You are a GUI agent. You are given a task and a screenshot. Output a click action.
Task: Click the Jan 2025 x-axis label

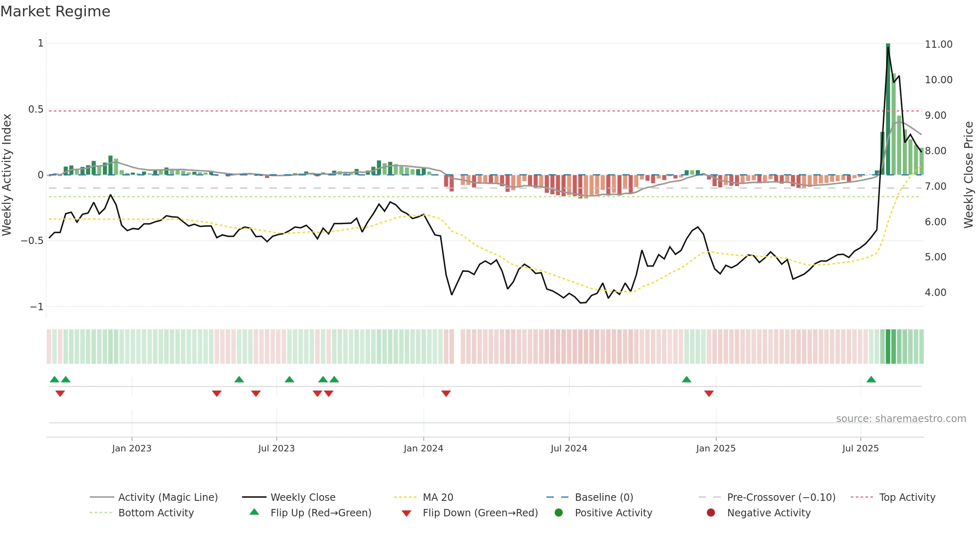pyautogui.click(x=716, y=448)
